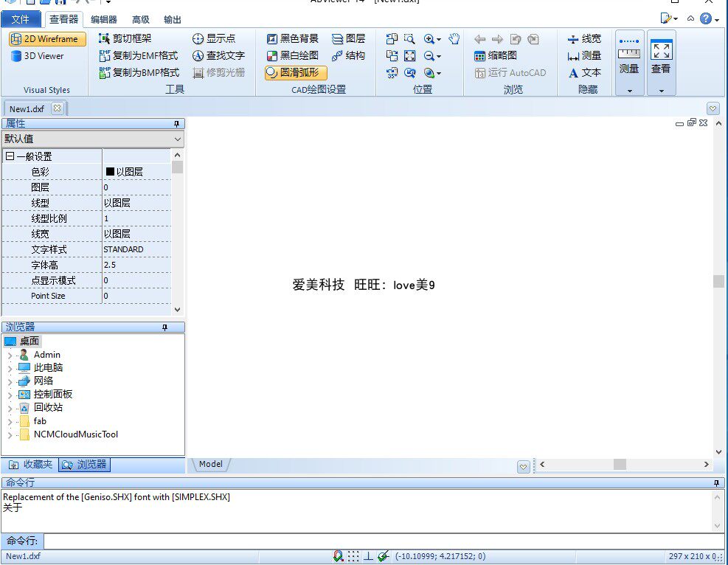
Task: Collapse the 一般设置 property group
Action: click(10, 156)
